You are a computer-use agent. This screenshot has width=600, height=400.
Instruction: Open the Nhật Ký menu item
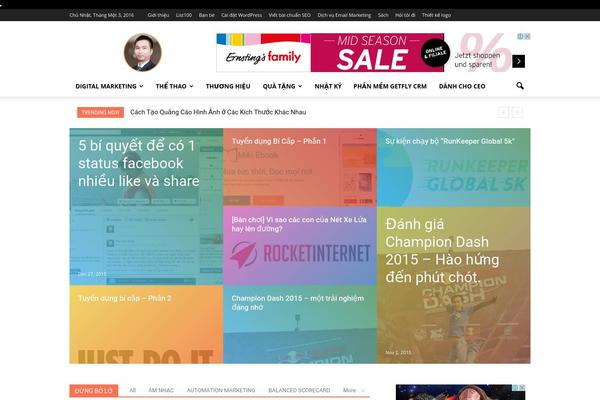coord(328,87)
